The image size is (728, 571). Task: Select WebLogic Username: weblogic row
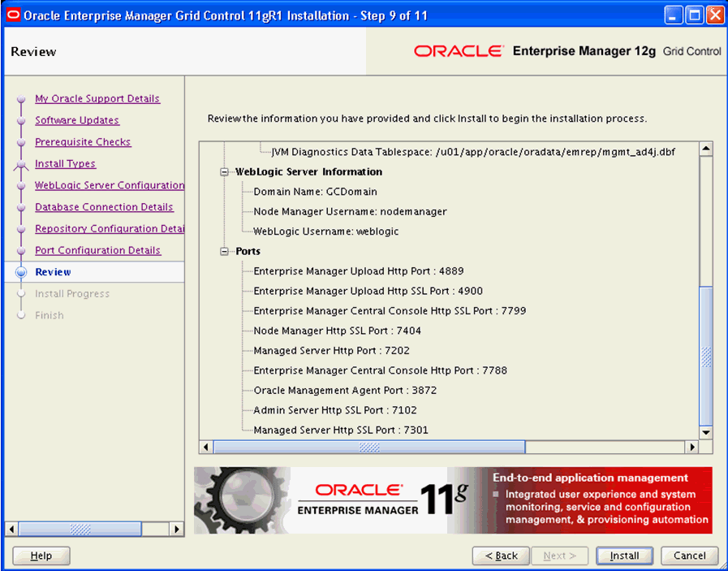(x=326, y=231)
